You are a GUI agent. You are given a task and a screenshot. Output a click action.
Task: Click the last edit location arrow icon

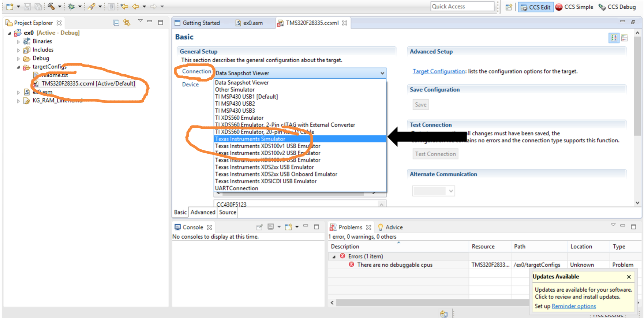click(125, 7)
